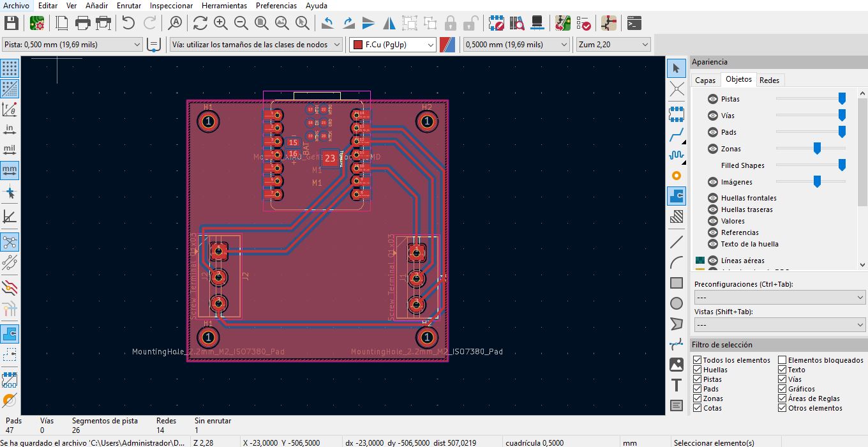Click the Refresh view icon
Viewport: 868px width, 447px height.
point(200,24)
